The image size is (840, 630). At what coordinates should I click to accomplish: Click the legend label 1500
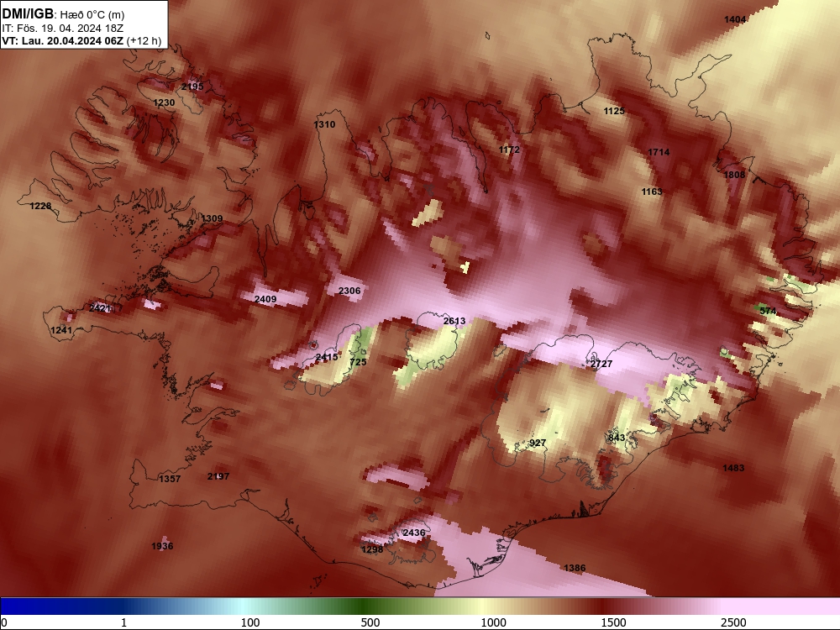[x=613, y=622]
